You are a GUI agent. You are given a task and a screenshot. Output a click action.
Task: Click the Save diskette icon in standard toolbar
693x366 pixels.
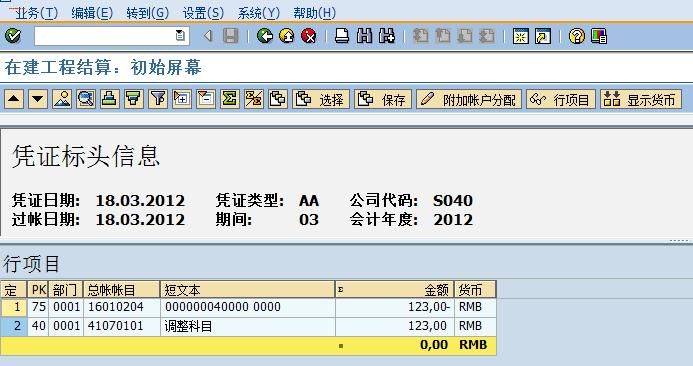pos(230,36)
